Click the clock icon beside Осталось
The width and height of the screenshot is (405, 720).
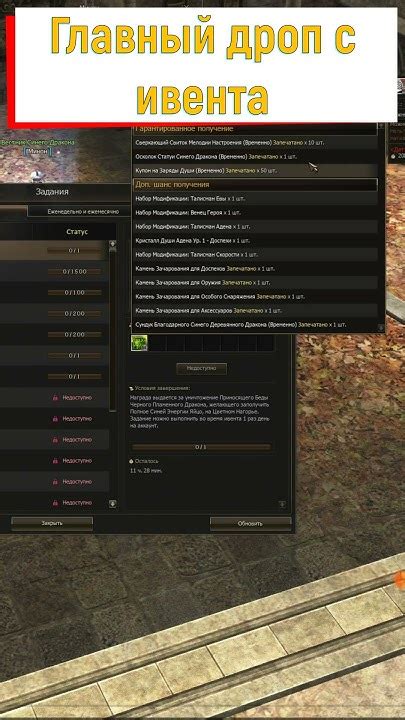click(131, 461)
